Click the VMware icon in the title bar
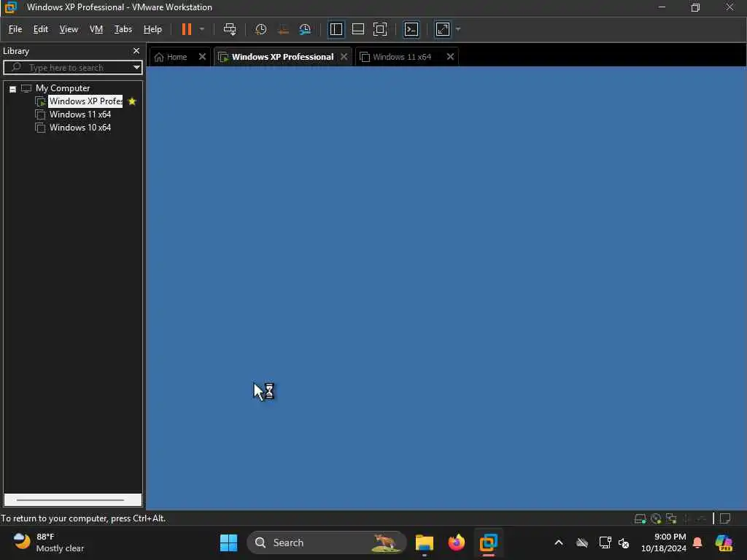 [10, 7]
